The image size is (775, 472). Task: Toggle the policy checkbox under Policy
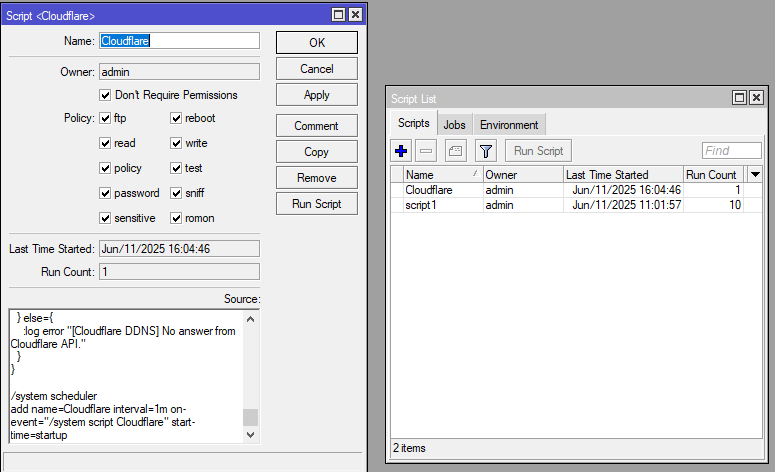tap(105, 168)
